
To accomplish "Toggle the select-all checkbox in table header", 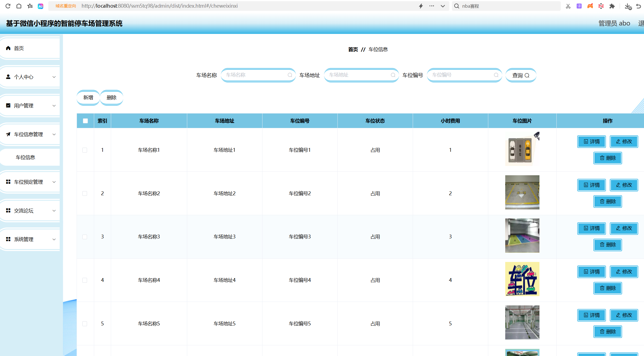I will [x=85, y=121].
